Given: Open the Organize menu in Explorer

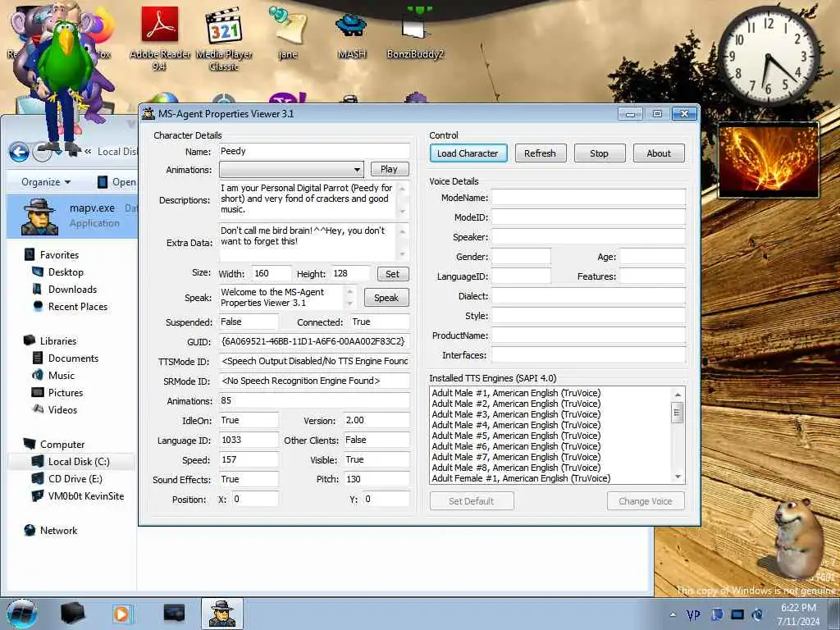Looking at the screenshot, I should point(46,182).
